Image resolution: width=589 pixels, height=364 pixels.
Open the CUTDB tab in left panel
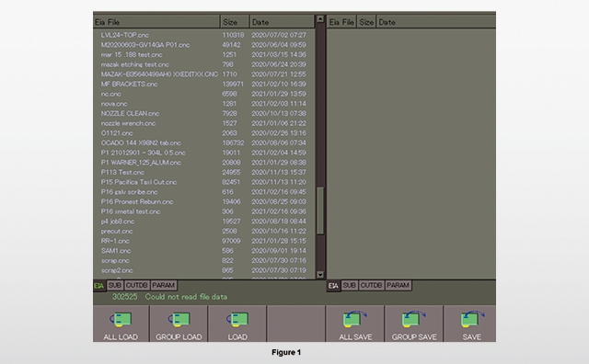137,285
